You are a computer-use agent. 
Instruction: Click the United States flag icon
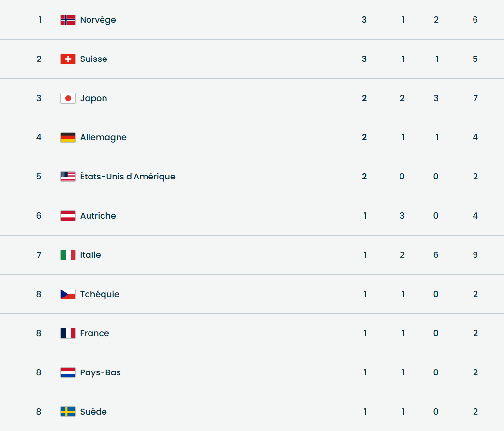(68, 177)
